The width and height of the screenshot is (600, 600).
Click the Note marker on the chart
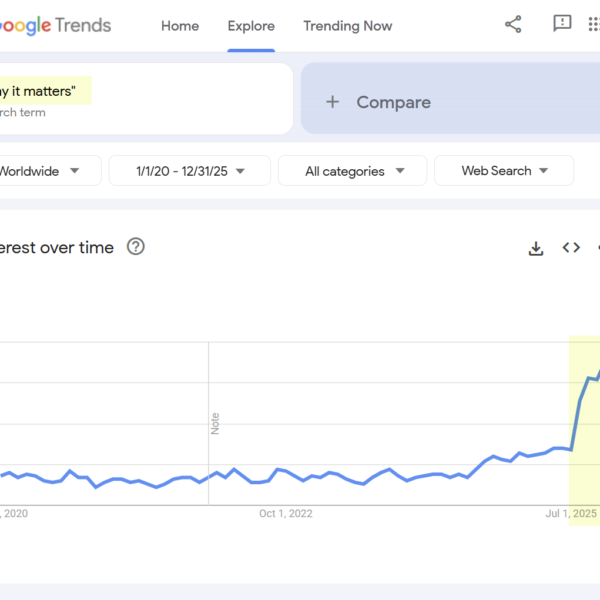[x=214, y=423]
